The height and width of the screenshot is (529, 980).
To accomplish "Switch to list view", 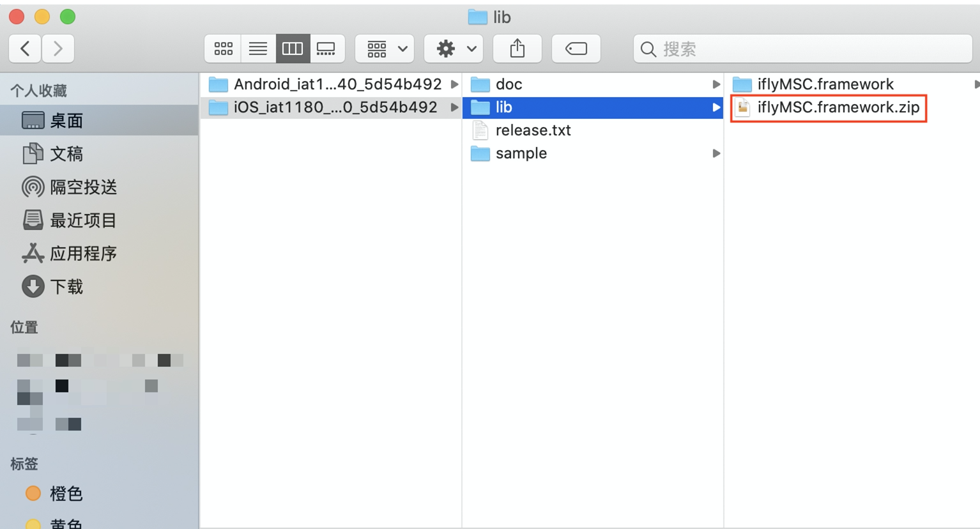I will tap(258, 49).
